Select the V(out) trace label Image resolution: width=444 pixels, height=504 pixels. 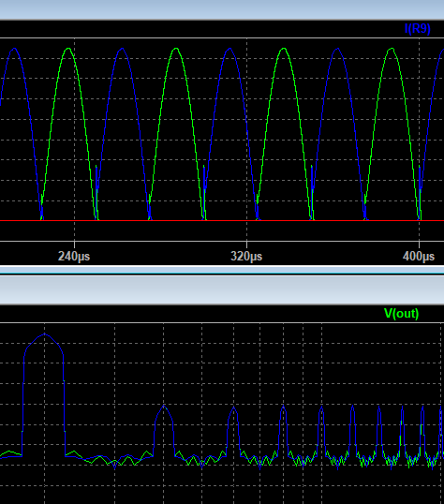402,314
